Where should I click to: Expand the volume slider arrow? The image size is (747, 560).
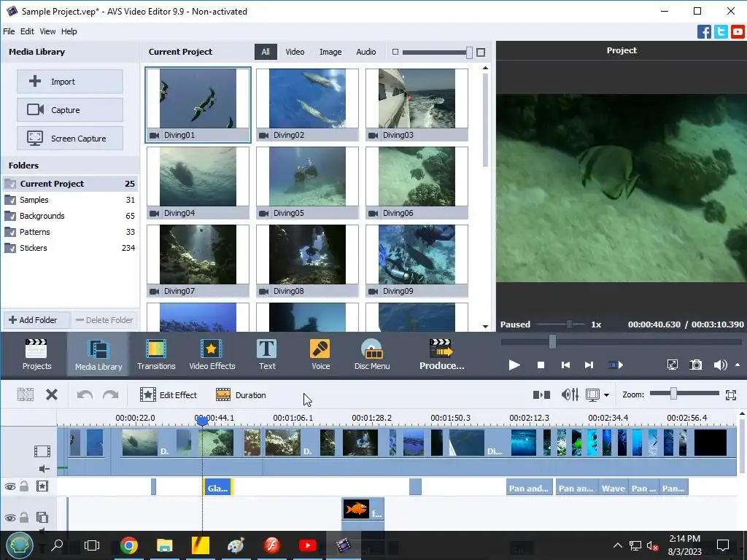[x=738, y=365]
